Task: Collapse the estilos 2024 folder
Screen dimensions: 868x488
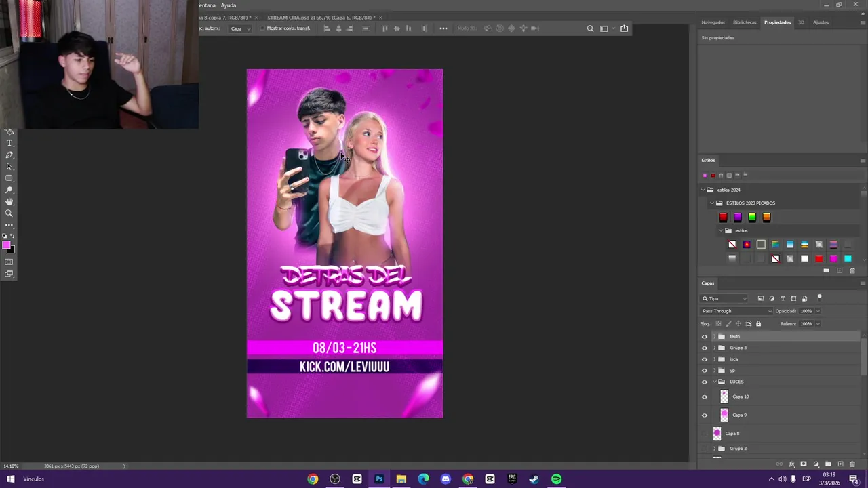Action: [703, 190]
